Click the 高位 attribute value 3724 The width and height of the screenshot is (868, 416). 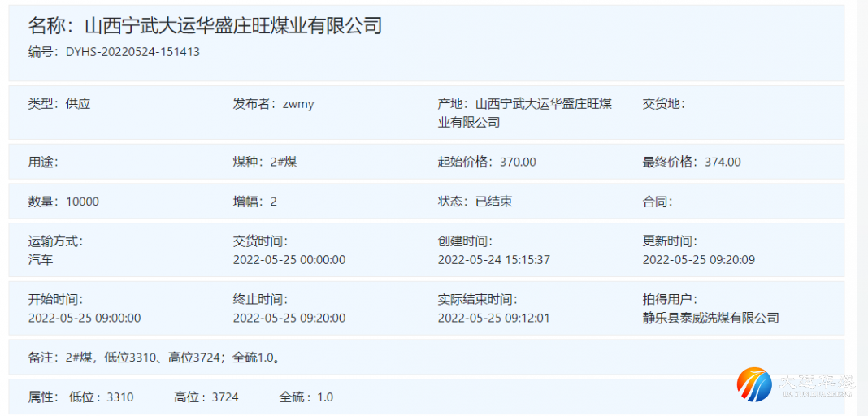(225, 397)
